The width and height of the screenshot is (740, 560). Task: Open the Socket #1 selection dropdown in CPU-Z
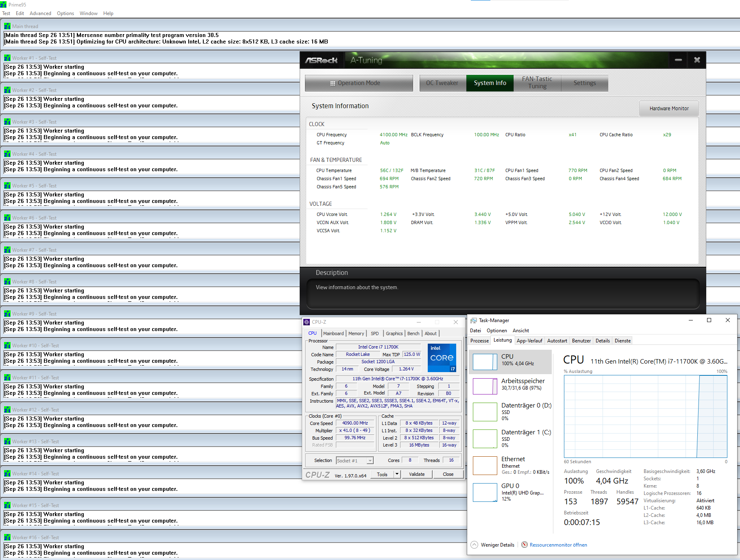355,460
